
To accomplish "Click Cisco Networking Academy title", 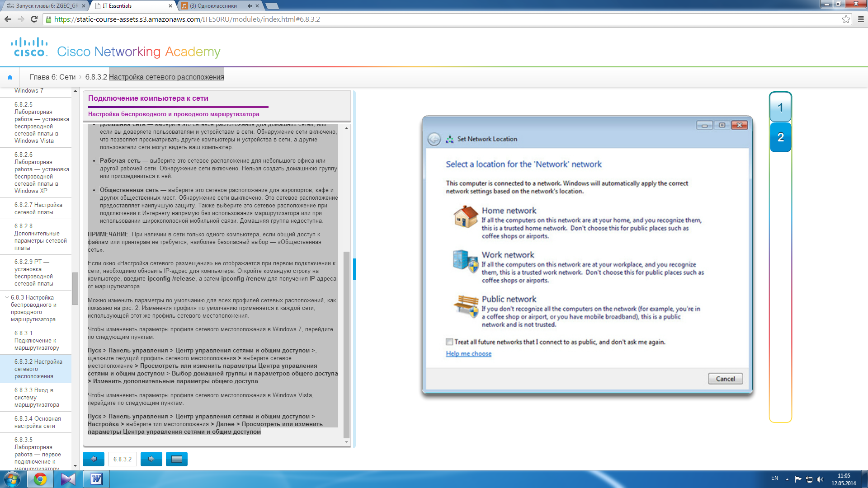I will [138, 52].
